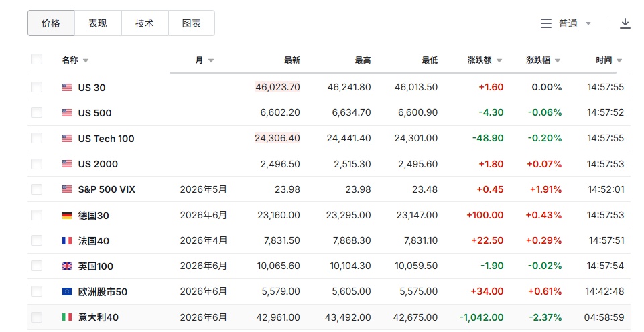The width and height of the screenshot is (644, 332).
Task: Click the download icon at top right
Action: click(x=625, y=23)
